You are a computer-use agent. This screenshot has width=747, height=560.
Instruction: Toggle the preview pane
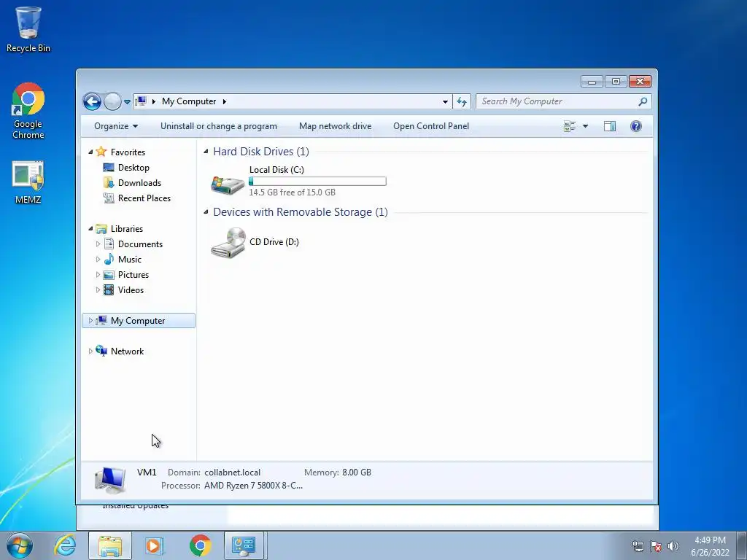click(x=610, y=126)
